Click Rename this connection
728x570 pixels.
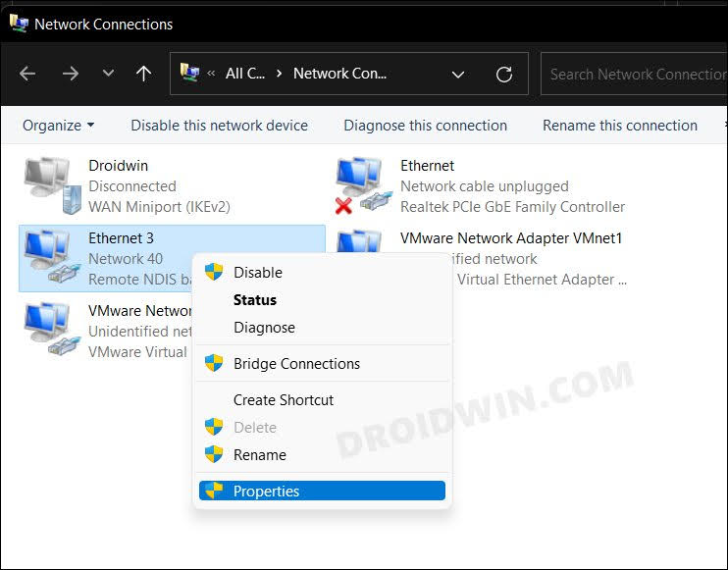click(620, 126)
